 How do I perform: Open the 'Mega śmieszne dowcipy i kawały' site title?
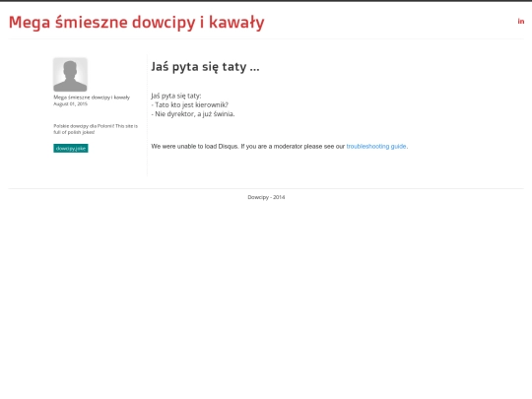pos(136,23)
